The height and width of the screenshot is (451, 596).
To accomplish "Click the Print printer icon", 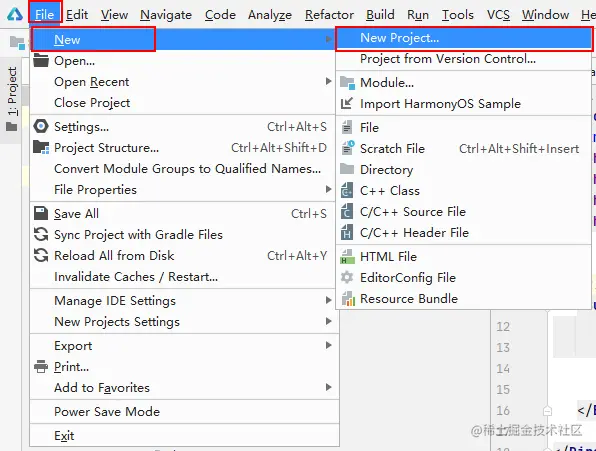I will (41, 367).
